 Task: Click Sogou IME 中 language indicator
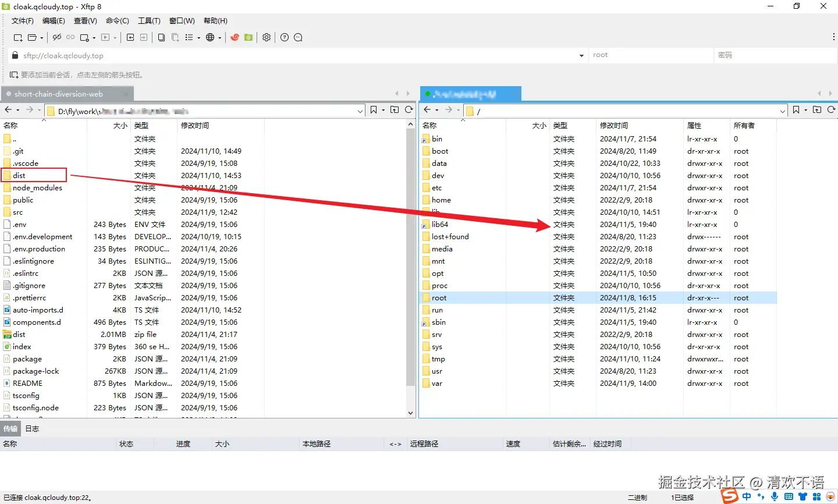coord(747,496)
